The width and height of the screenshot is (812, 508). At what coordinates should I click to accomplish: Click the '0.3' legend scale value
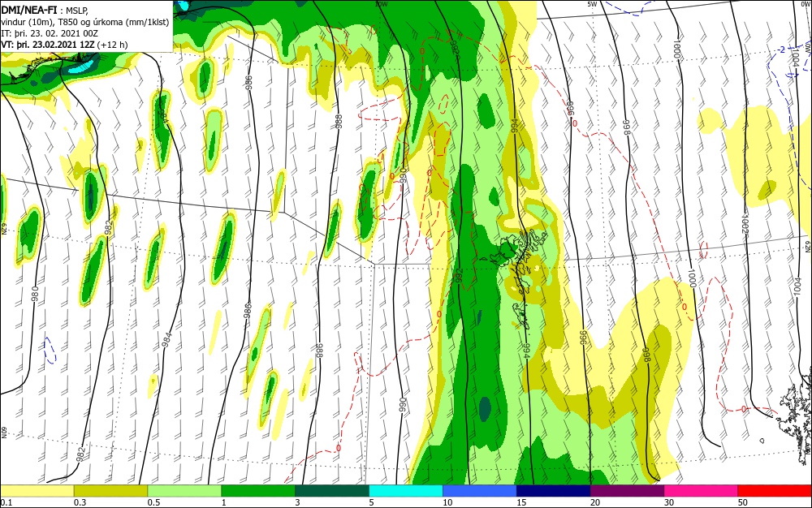point(80,502)
